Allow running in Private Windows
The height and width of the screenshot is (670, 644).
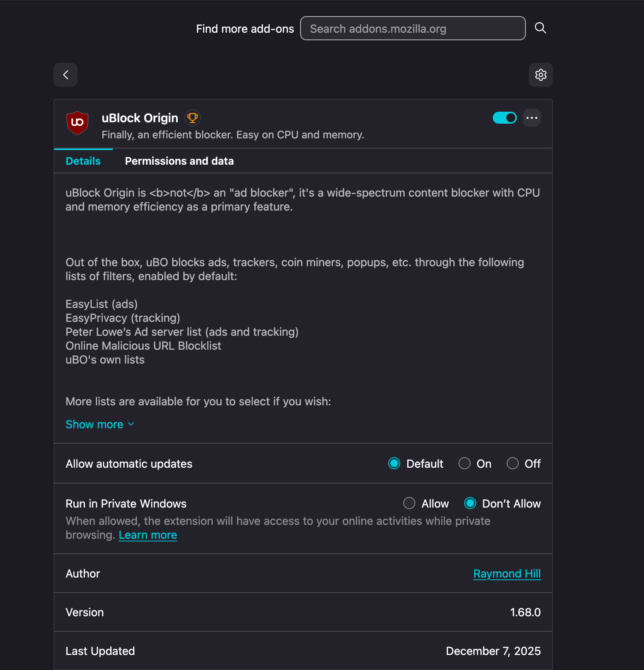tap(409, 503)
